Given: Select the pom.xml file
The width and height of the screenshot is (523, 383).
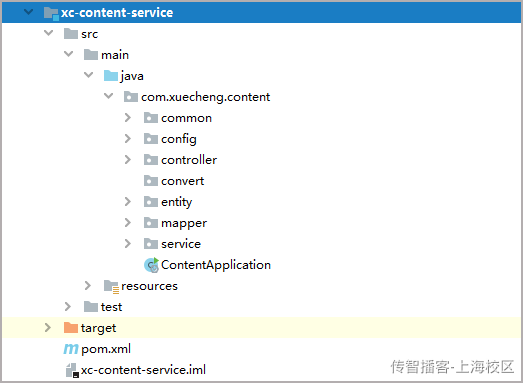Looking at the screenshot, I should [x=106, y=349].
